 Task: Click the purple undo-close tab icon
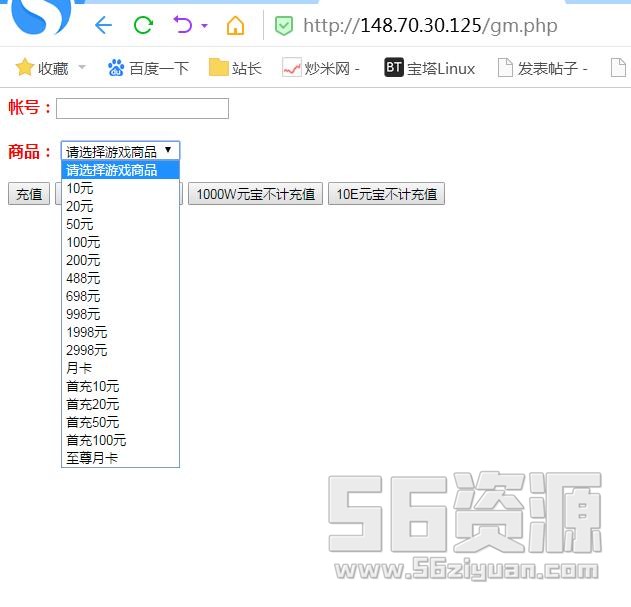[x=182, y=26]
